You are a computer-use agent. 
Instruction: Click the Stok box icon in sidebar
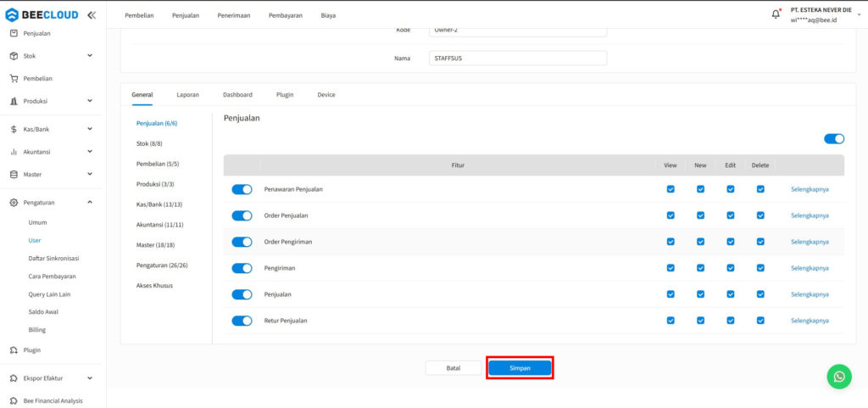(14, 56)
